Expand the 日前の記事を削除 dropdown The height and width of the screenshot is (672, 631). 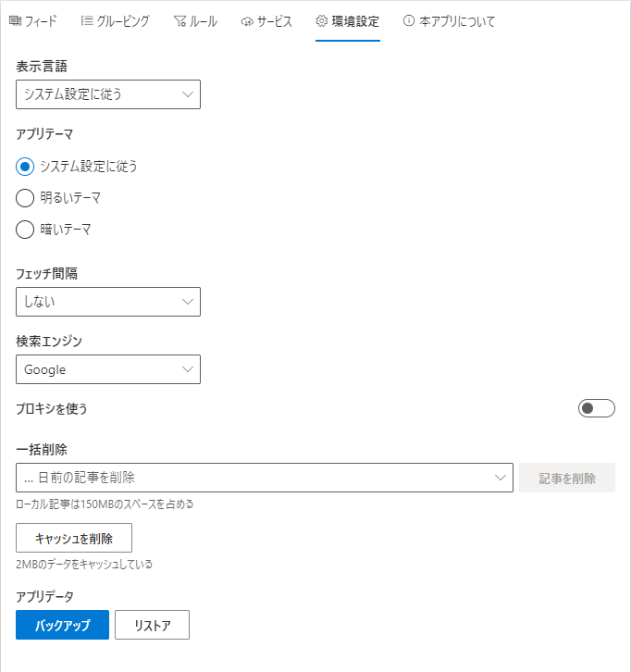[265, 478]
